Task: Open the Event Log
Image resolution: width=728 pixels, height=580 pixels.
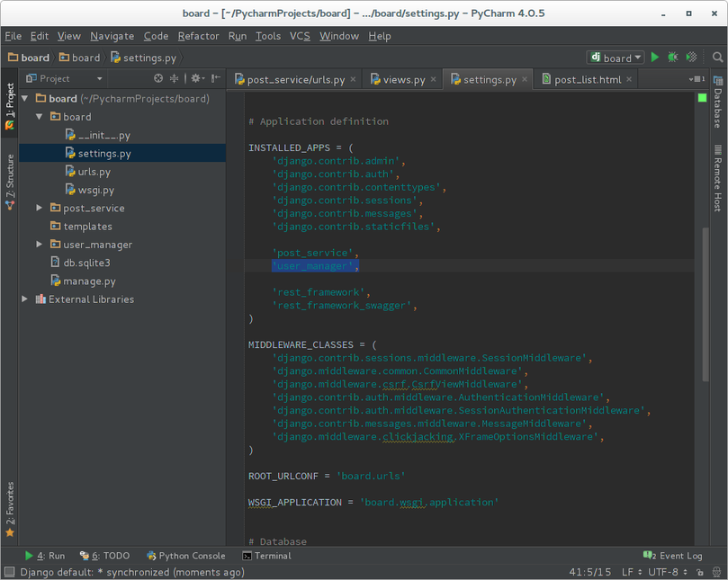Action: tap(673, 556)
